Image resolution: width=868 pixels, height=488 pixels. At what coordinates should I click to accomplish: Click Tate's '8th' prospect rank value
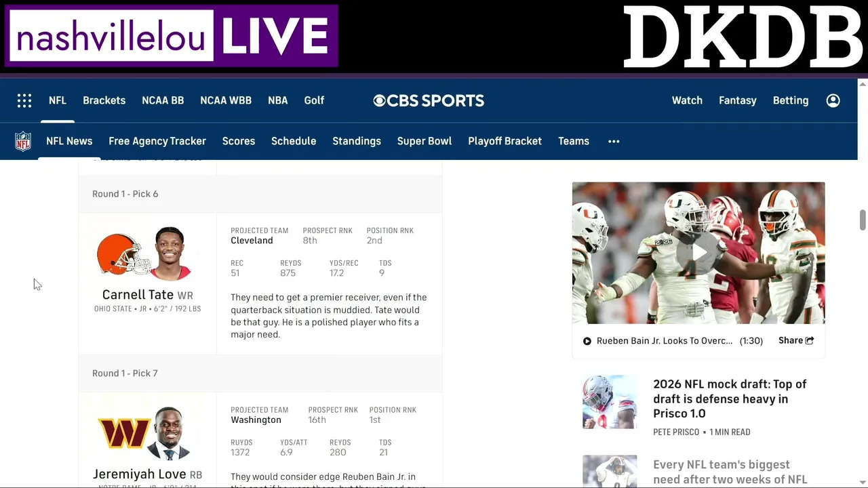point(310,241)
